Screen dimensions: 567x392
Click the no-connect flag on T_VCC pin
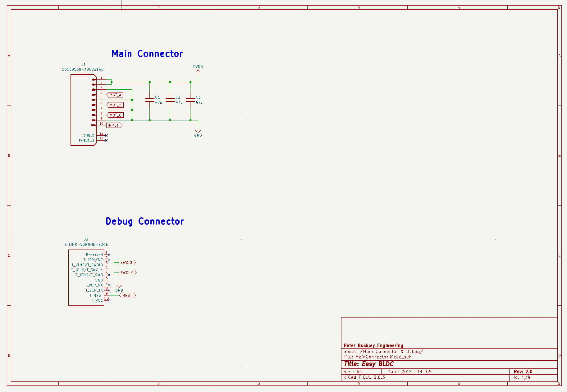click(109, 300)
